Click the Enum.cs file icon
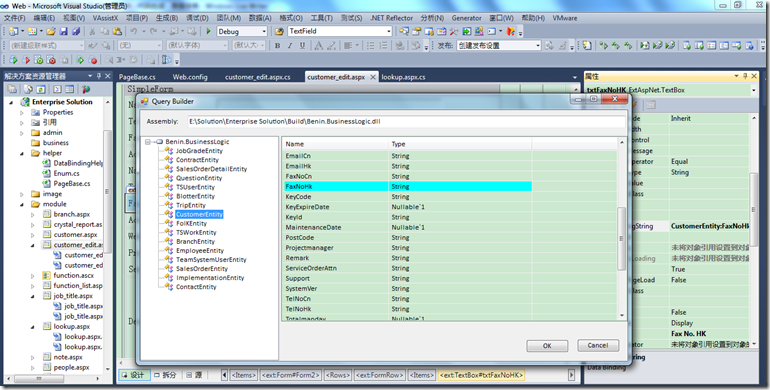 (x=47, y=173)
